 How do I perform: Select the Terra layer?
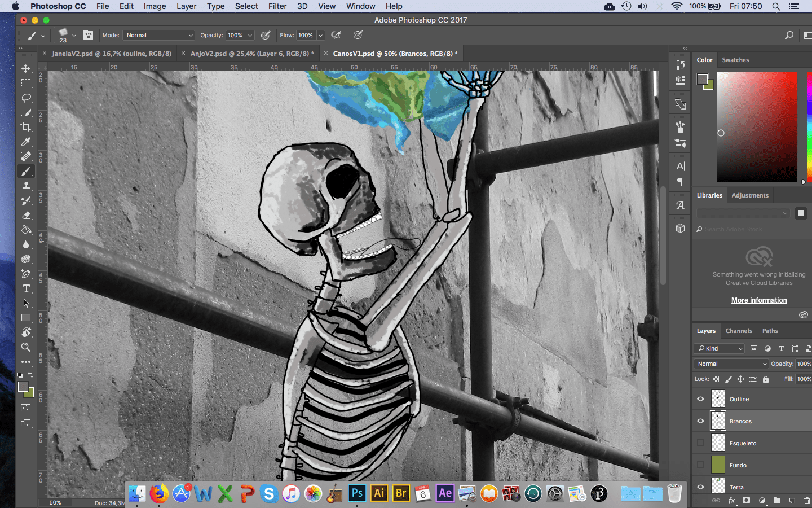(736, 487)
